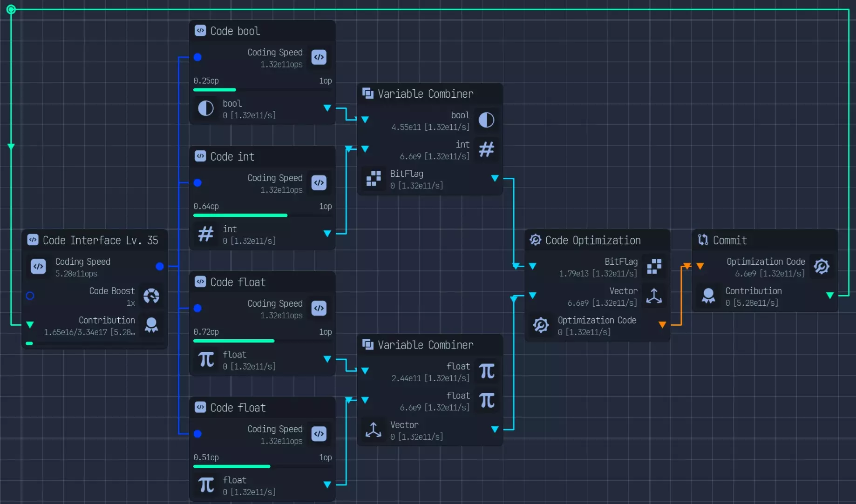Click the Commit node header icon
Screen dimensions: 856x504
[703, 240]
